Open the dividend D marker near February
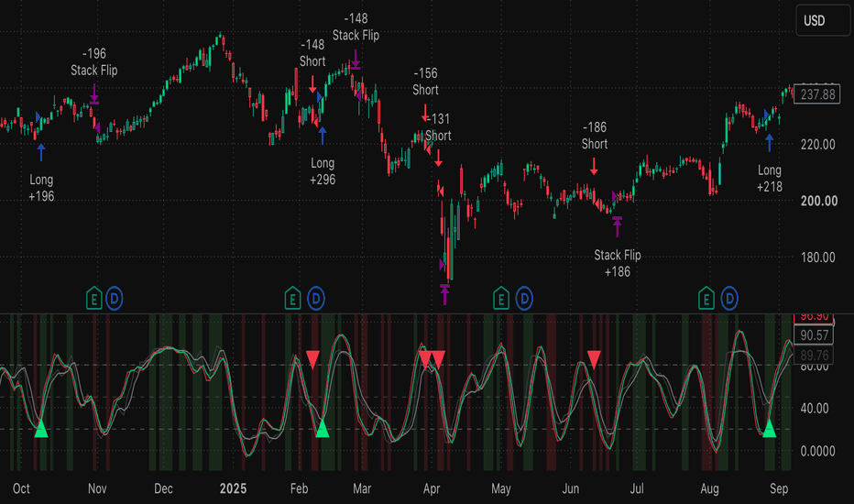The width and height of the screenshot is (854, 504). click(316, 299)
